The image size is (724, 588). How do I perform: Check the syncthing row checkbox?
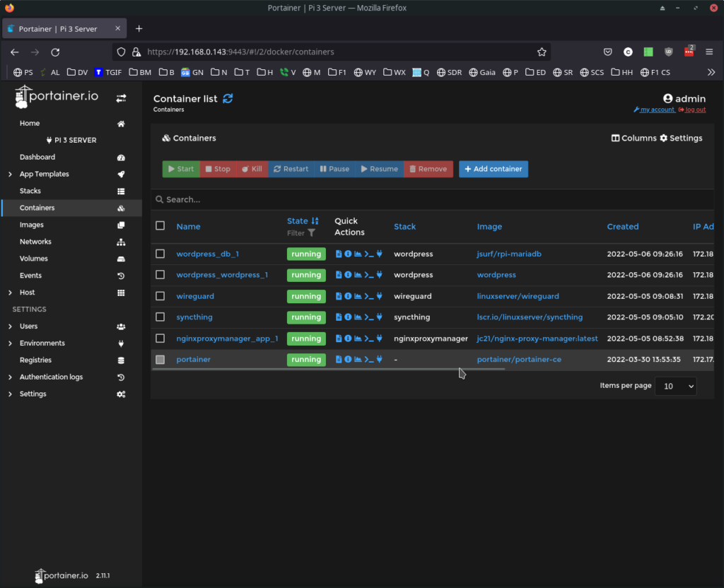[160, 317]
